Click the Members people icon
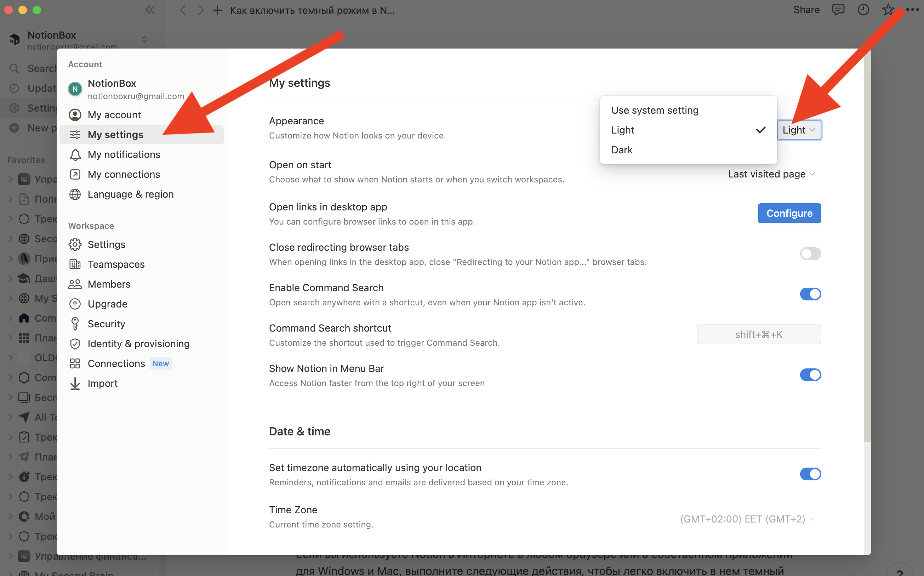 (75, 284)
